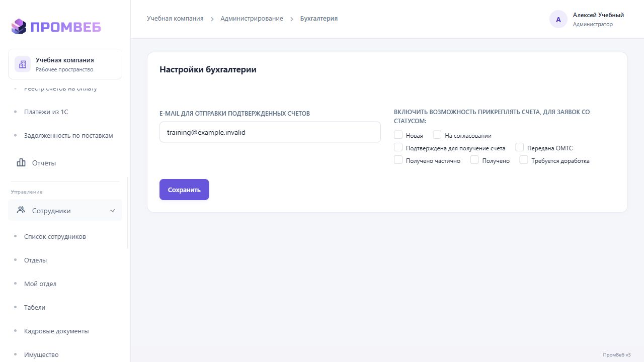Click the Сохранить button
The height and width of the screenshot is (362, 644).
point(184,190)
